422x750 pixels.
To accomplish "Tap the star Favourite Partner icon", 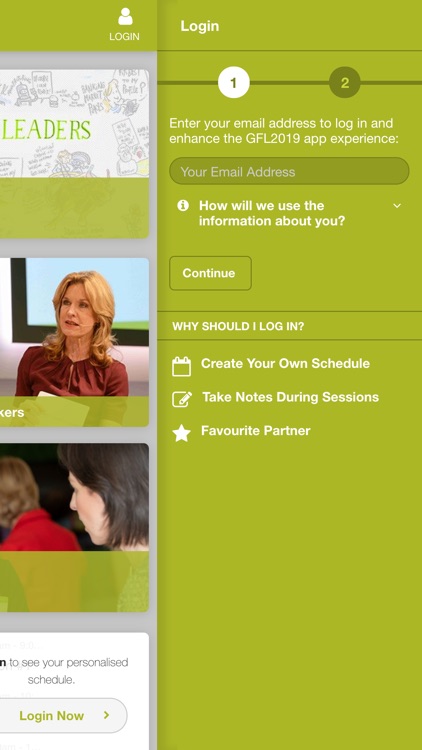I will pos(181,432).
